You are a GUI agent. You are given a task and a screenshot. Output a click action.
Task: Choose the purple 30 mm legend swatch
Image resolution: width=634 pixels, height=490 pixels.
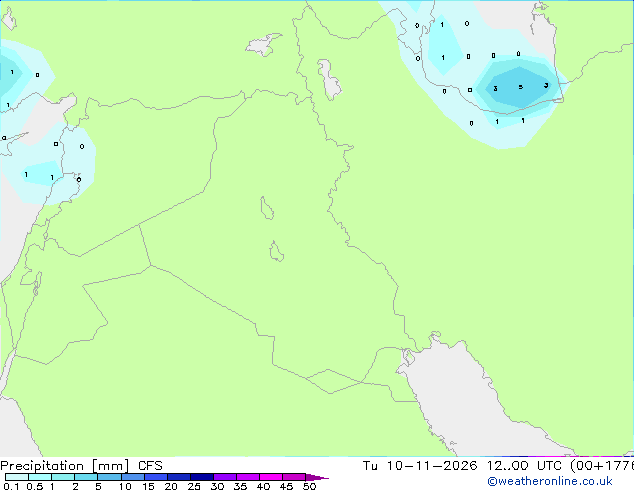pyautogui.click(x=225, y=477)
